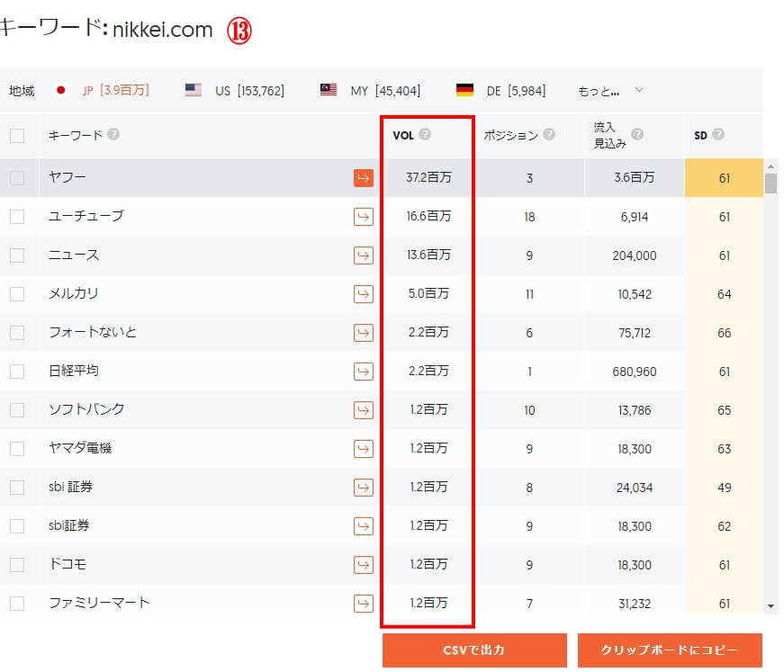Image resolution: width=784 pixels, height=672 pixels.
Task: Click the Japan flag icon
Action: [x=61, y=90]
